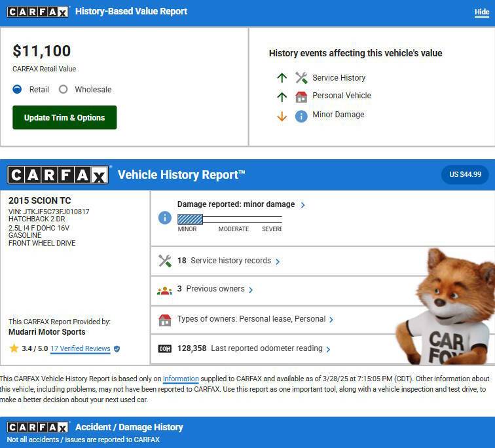This screenshot has height=448, width=495.
Task: Click the wrench tools icon next to Service History
Action: 301,78
